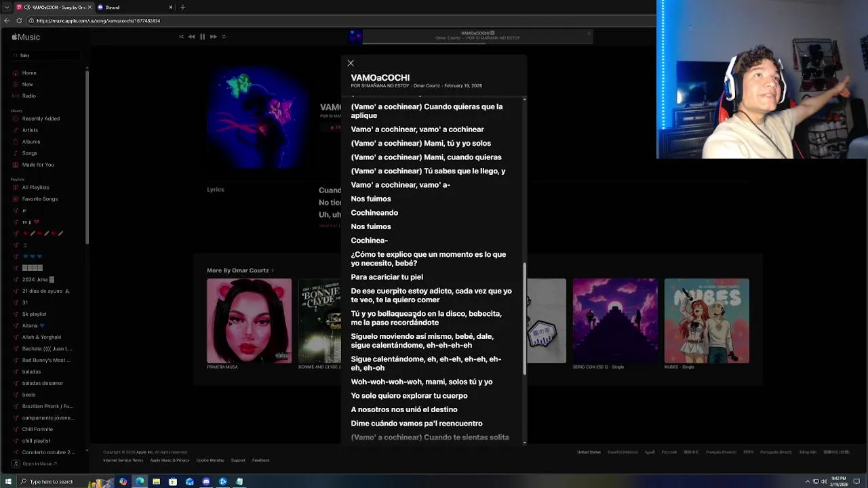
Task: Jump to lyric Para acariciar tu piel
Action: (x=387, y=277)
